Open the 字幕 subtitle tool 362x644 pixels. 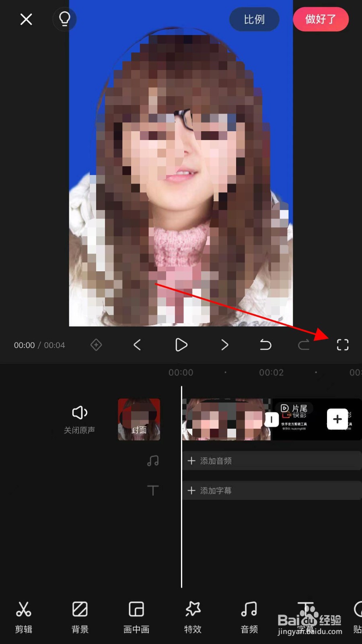pos(305,617)
